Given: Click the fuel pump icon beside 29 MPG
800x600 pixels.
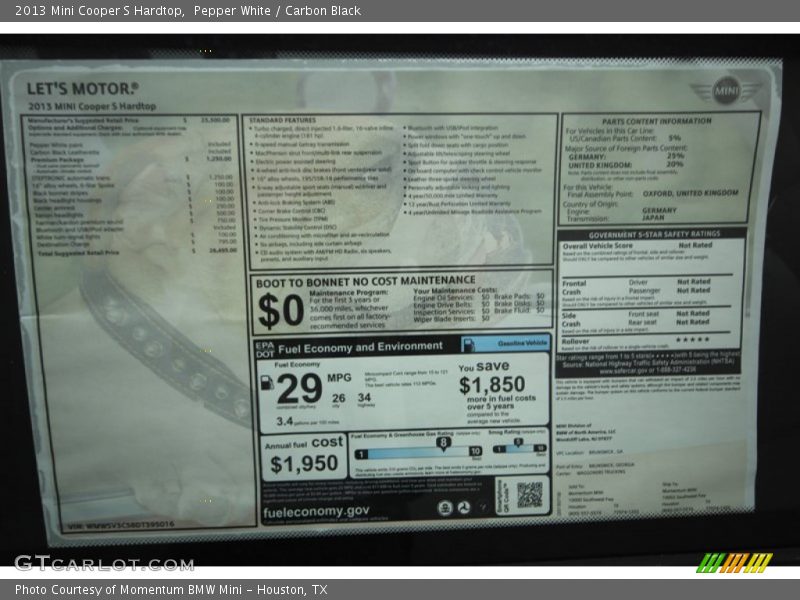Looking at the screenshot, I should [x=267, y=381].
